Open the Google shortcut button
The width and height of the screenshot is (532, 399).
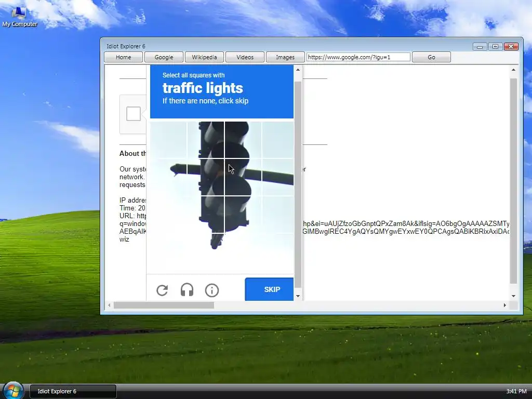click(x=164, y=57)
